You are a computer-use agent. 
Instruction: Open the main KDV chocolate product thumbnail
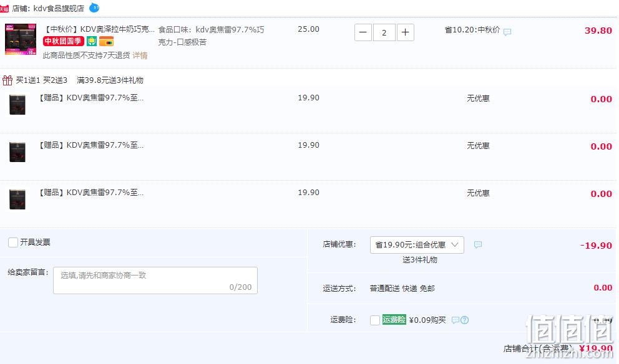(x=21, y=39)
